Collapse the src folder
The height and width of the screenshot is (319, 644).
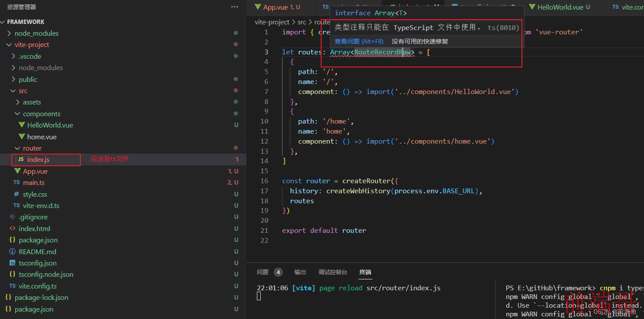point(13,91)
